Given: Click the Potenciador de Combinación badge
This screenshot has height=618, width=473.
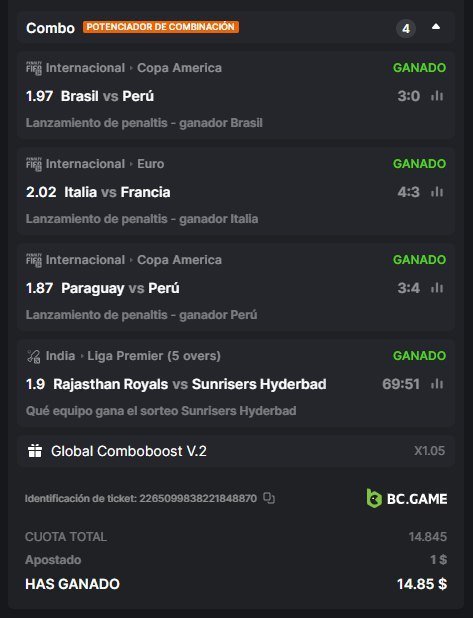Looking at the screenshot, I should [x=160, y=27].
